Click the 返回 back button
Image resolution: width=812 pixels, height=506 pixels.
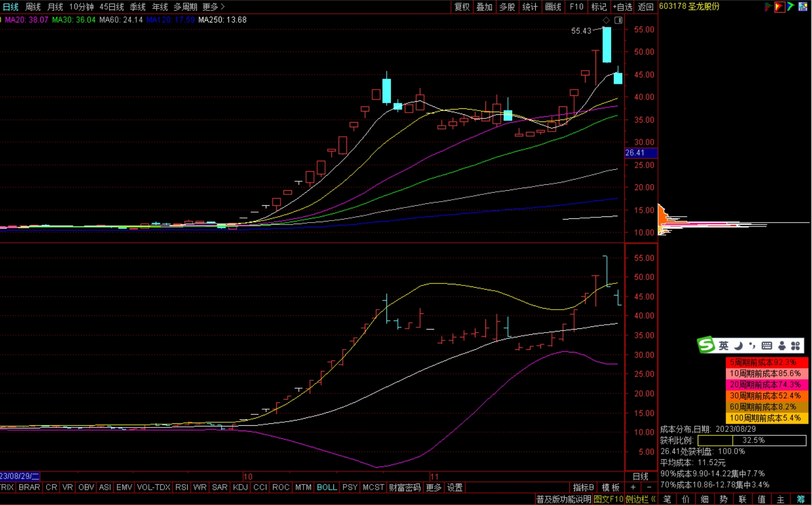pos(645,7)
